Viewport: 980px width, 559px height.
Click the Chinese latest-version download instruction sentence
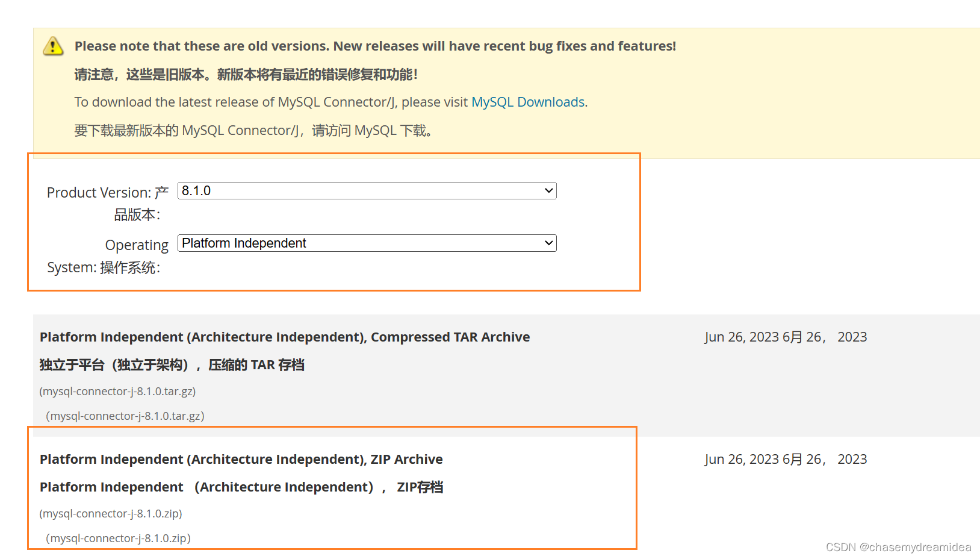[253, 131]
